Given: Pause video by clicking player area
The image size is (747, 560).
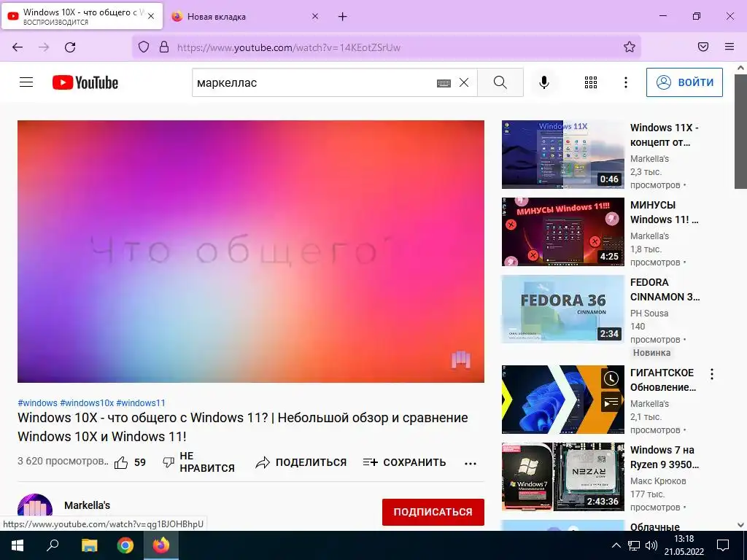Looking at the screenshot, I should point(251,251).
